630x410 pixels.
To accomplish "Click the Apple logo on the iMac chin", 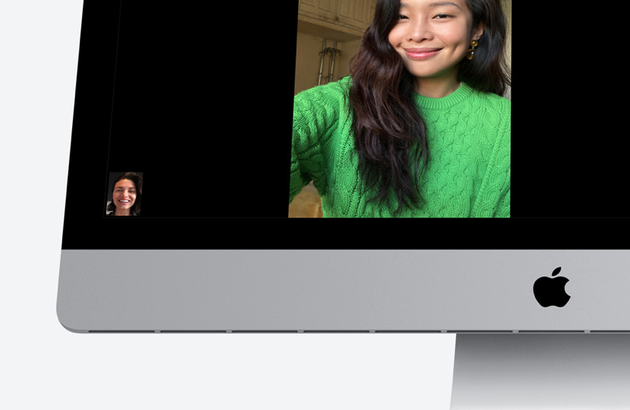I will coord(552,287).
